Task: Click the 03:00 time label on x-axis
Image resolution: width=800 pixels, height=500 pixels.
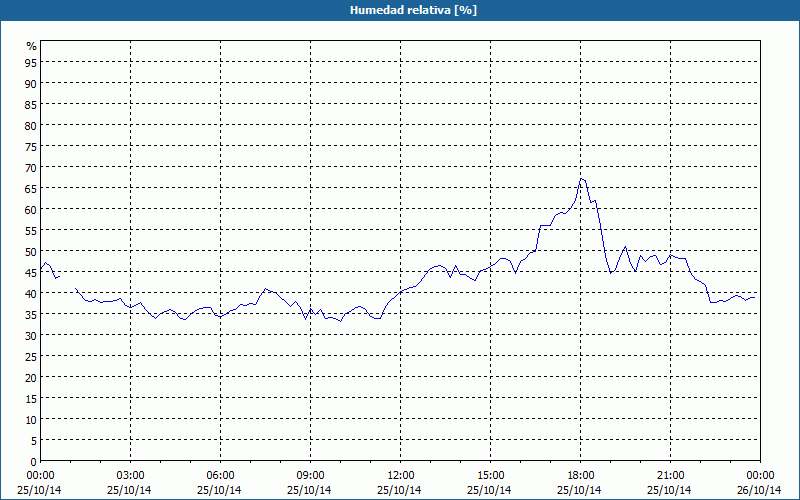Action: pos(131,476)
